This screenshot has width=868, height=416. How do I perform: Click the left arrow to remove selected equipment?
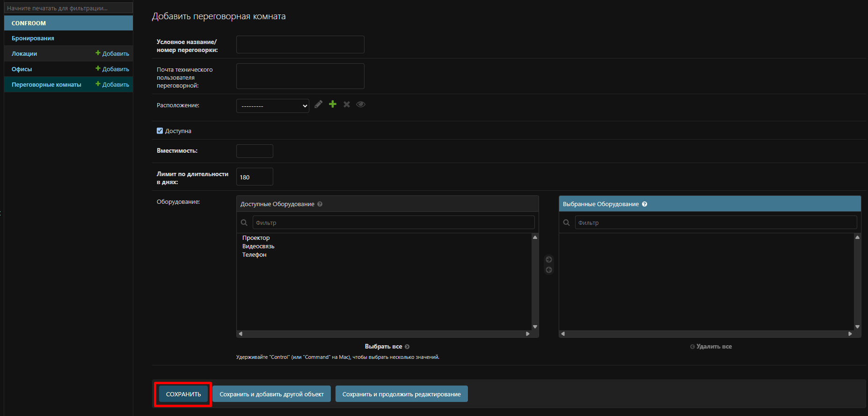549,270
